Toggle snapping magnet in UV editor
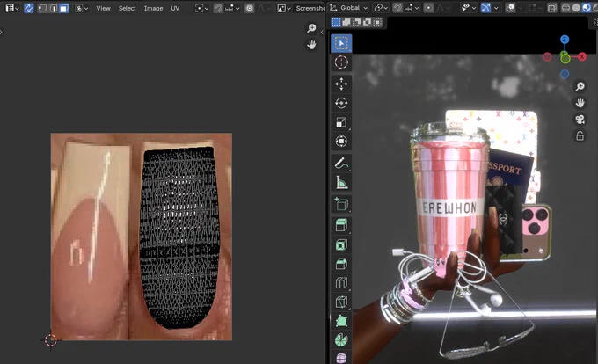Viewport: 598px width, 364px height. (x=218, y=8)
